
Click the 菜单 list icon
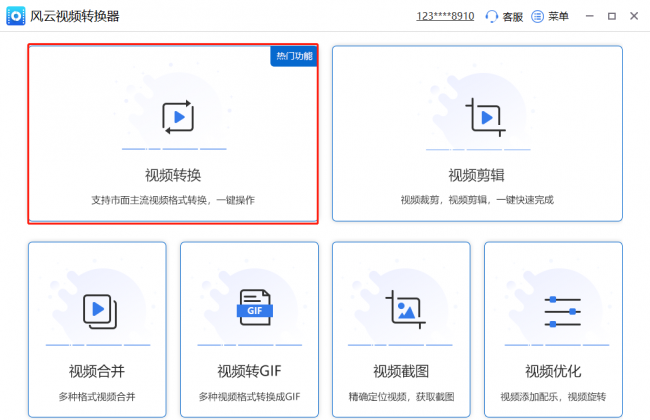537,16
